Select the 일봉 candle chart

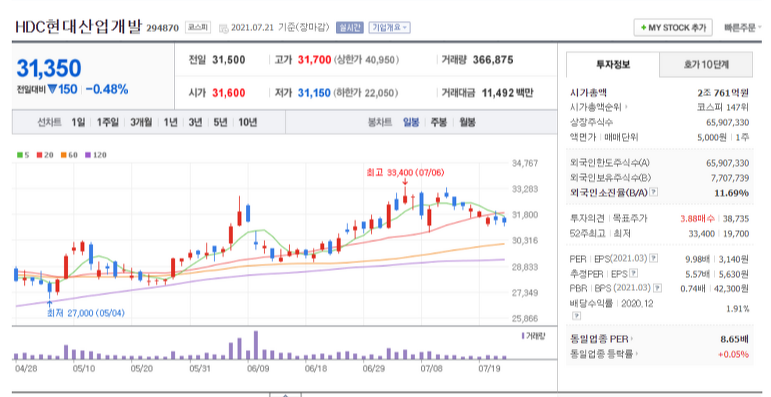click(x=411, y=122)
